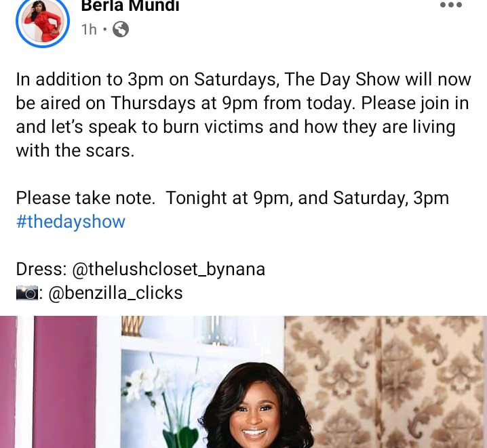Open Berla Mundi's profile picture

(43, 21)
